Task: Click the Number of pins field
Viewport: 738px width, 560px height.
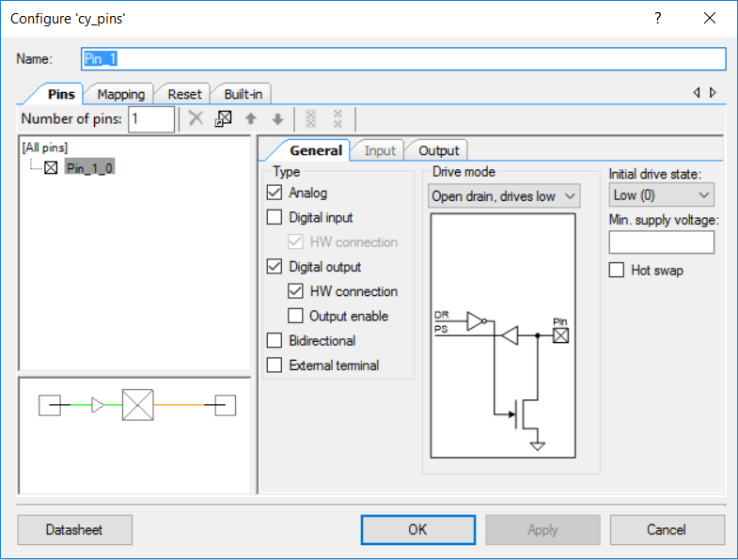Action: coord(151,118)
